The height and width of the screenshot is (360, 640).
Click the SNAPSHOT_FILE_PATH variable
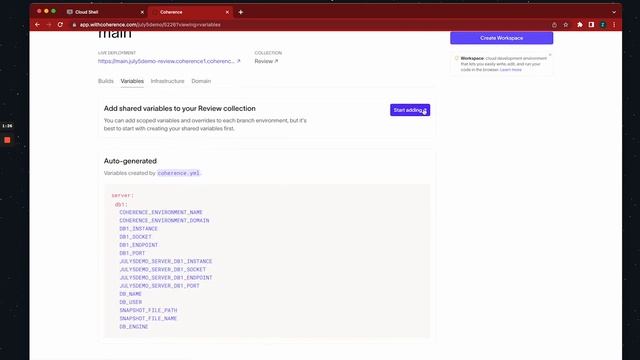tap(148, 310)
